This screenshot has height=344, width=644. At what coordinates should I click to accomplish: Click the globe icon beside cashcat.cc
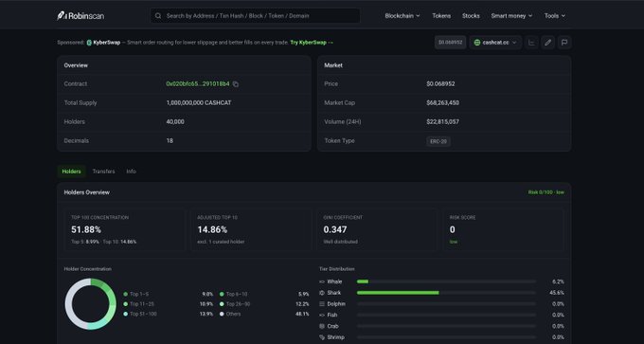pos(476,43)
